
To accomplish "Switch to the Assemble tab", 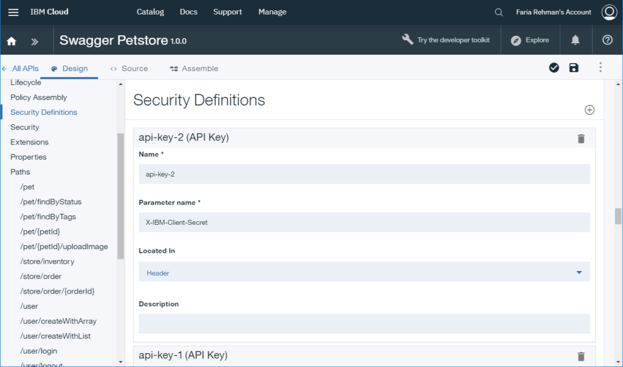I will point(194,69).
